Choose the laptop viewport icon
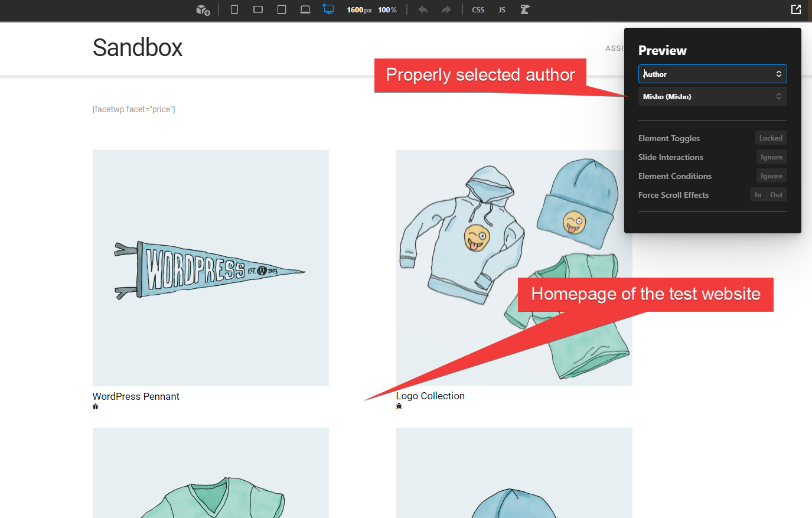Image resolution: width=812 pixels, height=518 pixels. (x=305, y=9)
